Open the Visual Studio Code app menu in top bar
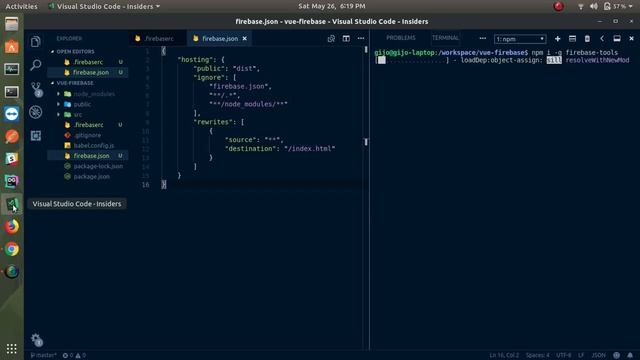The height and width of the screenshot is (360, 640). point(104,6)
